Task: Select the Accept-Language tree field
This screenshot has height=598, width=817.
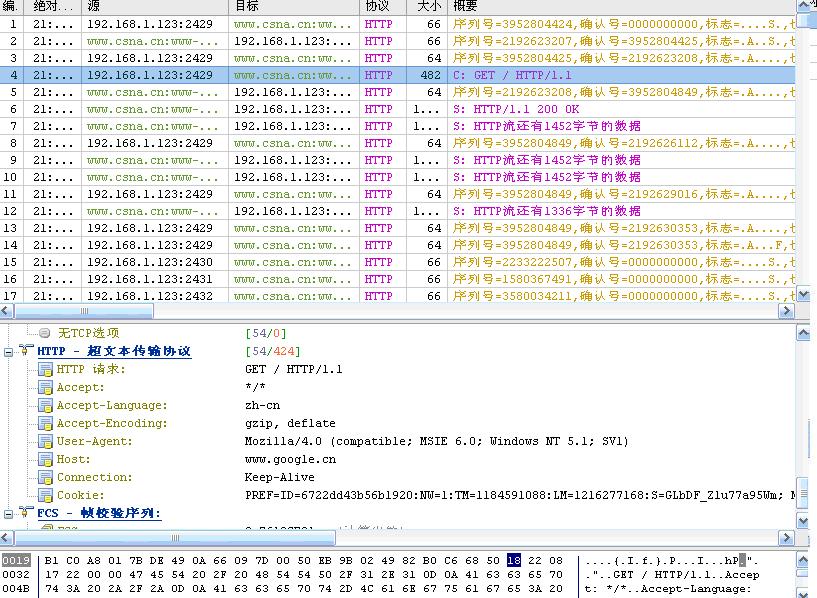Action: [x=112, y=405]
